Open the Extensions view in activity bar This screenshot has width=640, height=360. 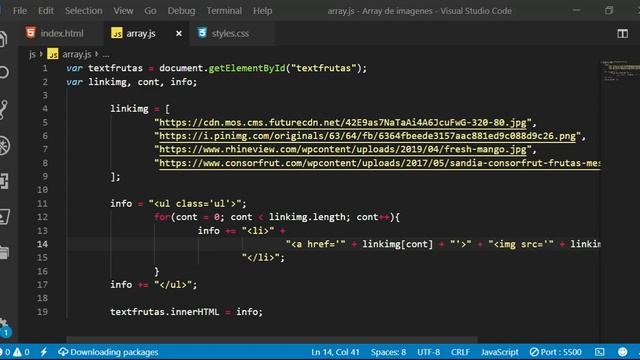[x=4, y=181]
